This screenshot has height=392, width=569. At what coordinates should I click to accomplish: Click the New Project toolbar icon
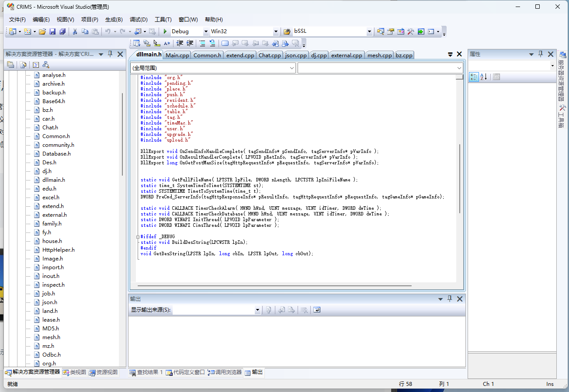point(13,31)
